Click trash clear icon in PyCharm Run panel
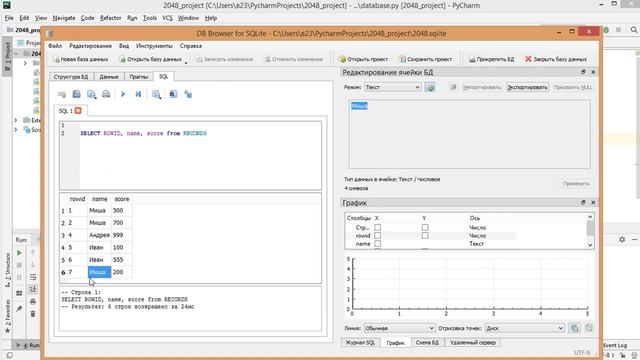The image size is (640, 360). [x=33, y=314]
